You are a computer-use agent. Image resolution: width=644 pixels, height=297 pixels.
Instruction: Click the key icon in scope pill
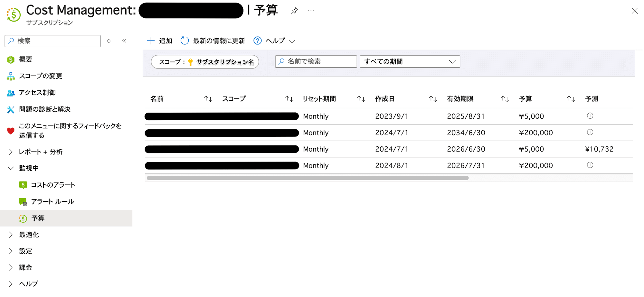[190, 62]
